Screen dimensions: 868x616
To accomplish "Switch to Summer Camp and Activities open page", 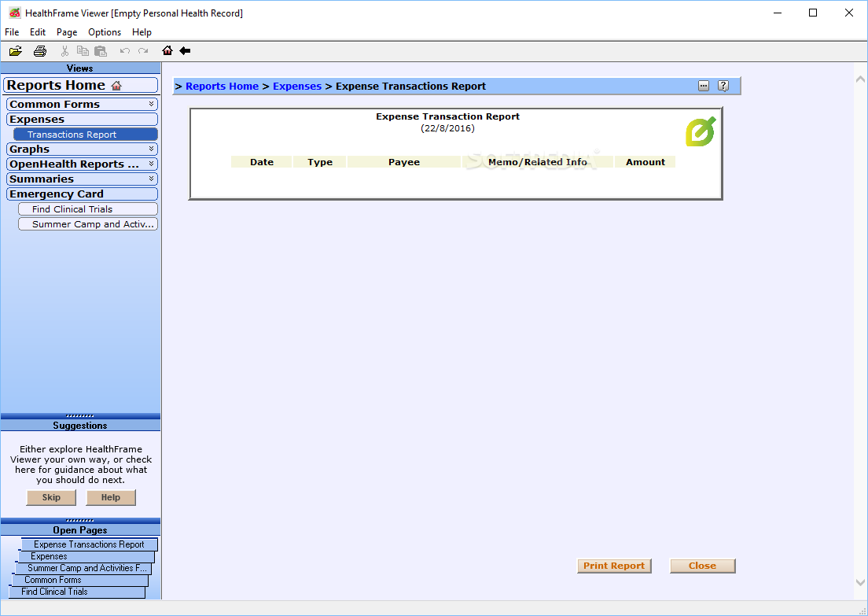I will pyautogui.click(x=83, y=568).
